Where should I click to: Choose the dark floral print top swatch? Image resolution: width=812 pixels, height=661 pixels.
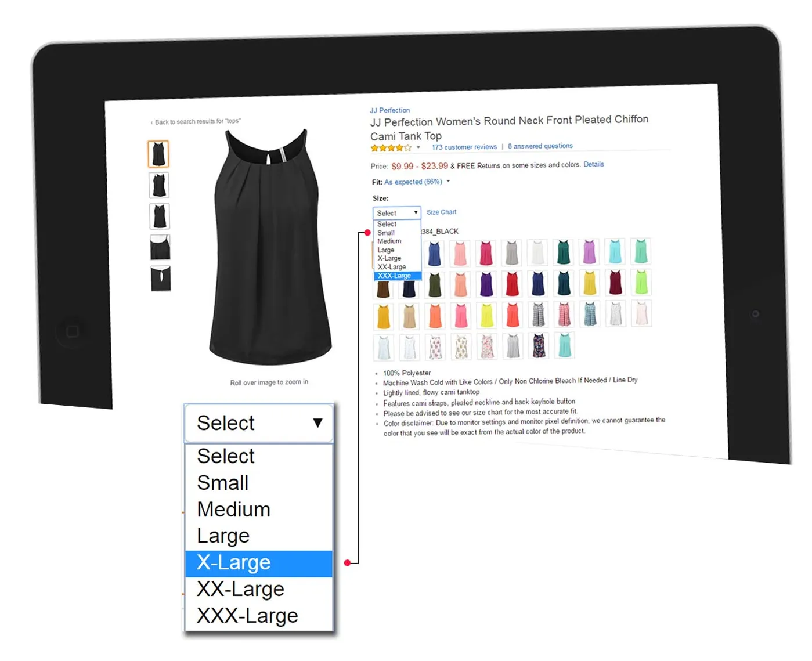coord(539,345)
